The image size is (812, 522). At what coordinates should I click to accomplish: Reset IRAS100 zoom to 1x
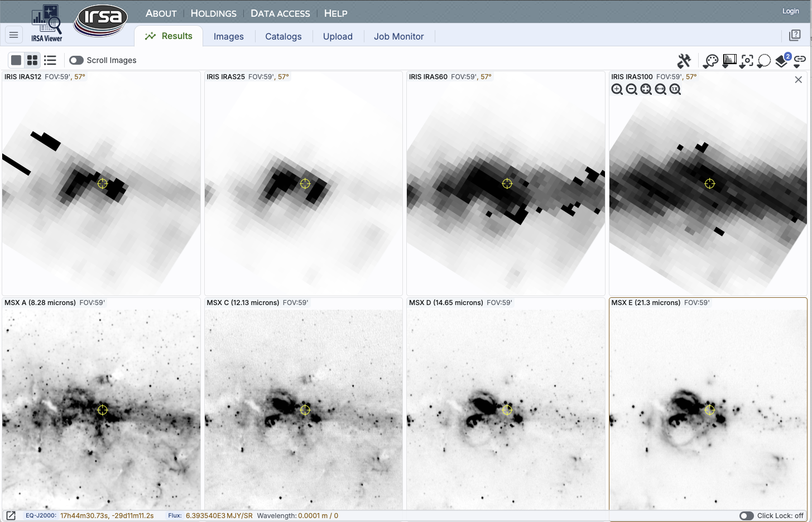point(675,89)
